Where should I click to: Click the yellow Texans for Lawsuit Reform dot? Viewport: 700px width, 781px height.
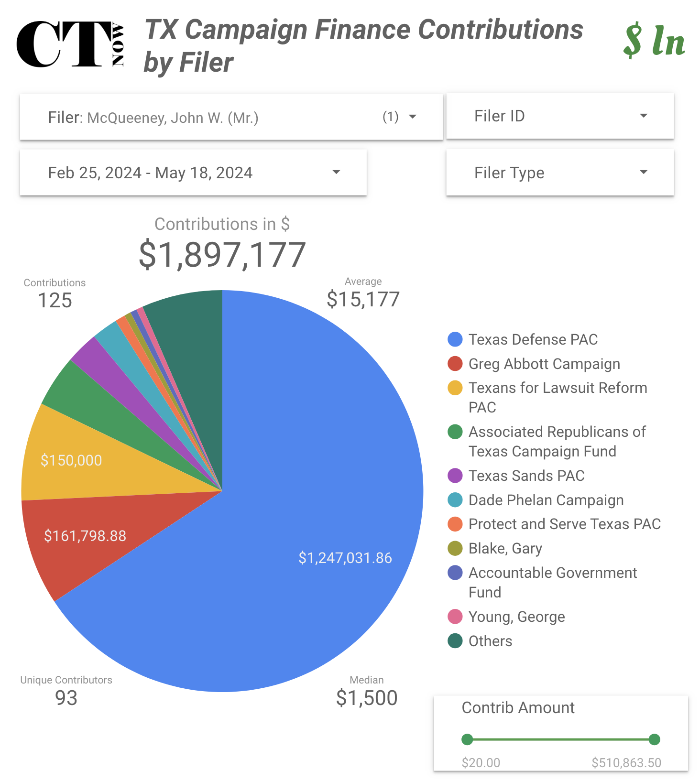pos(455,388)
